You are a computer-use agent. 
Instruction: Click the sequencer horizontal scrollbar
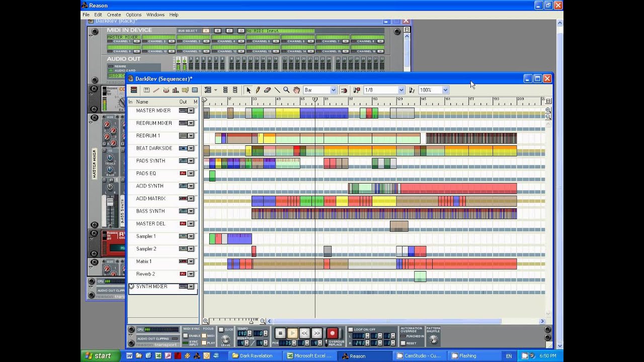387,321
